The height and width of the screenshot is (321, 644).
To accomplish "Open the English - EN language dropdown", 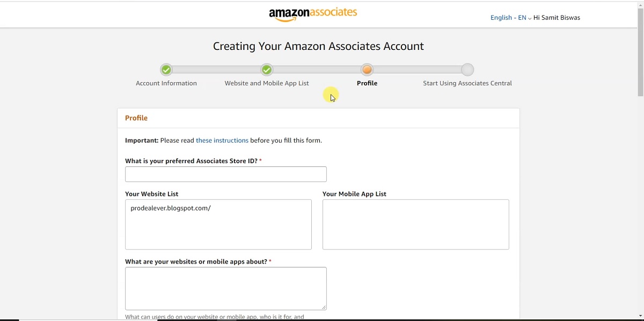I will click(x=508, y=17).
